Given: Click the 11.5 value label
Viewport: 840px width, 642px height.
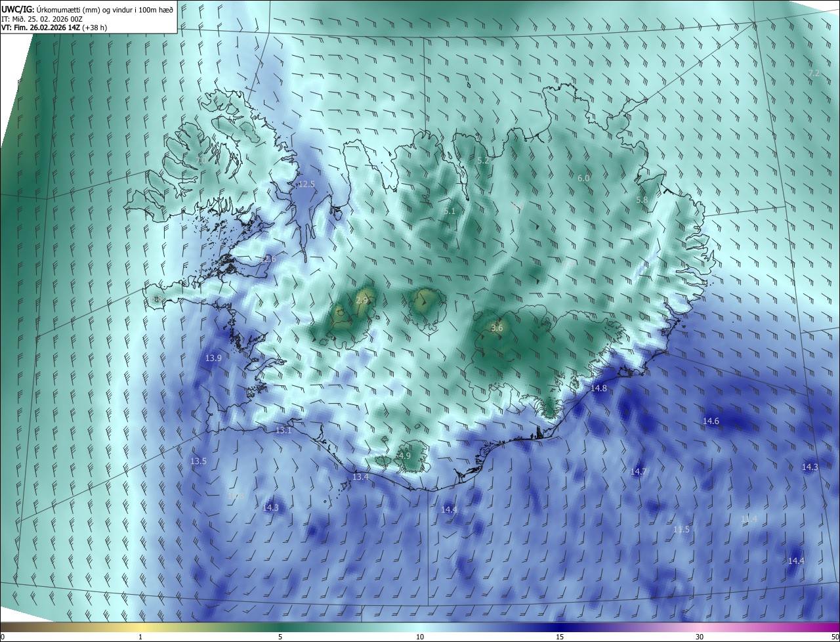Looking at the screenshot, I should tap(681, 530).
